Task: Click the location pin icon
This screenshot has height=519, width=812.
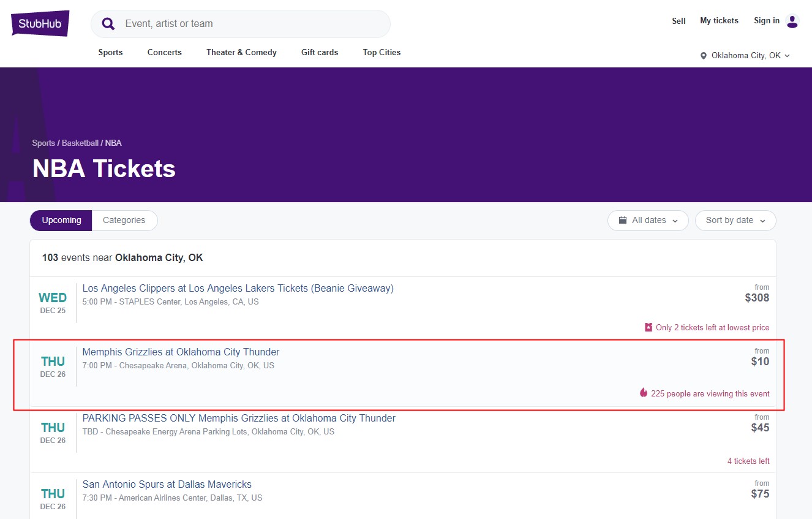Action: pyautogui.click(x=704, y=56)
